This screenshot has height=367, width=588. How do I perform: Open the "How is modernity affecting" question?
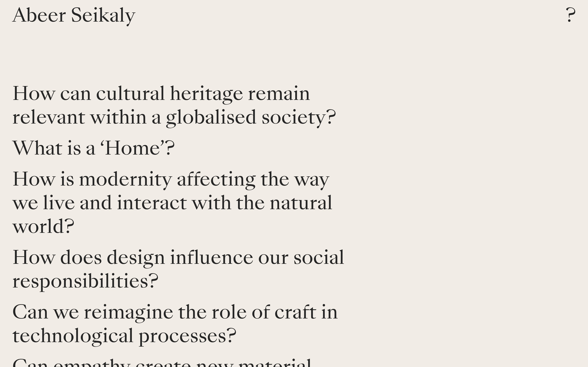click(x=171, y=179)
